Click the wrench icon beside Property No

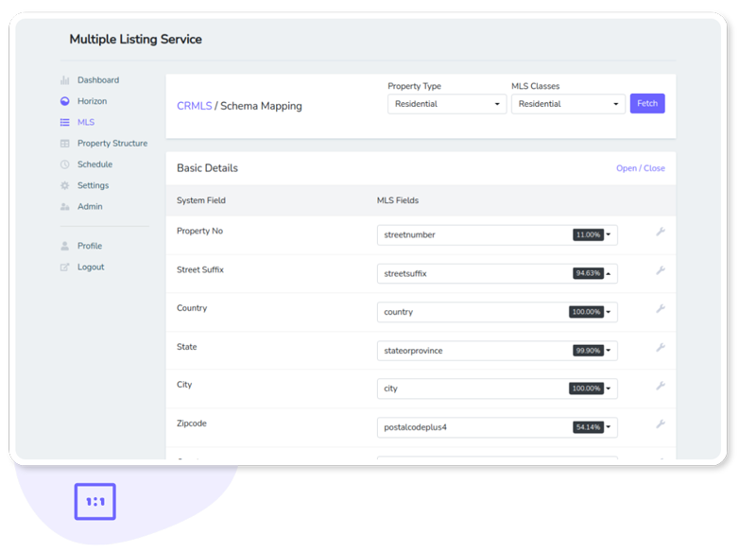click(x=661, y=231)
